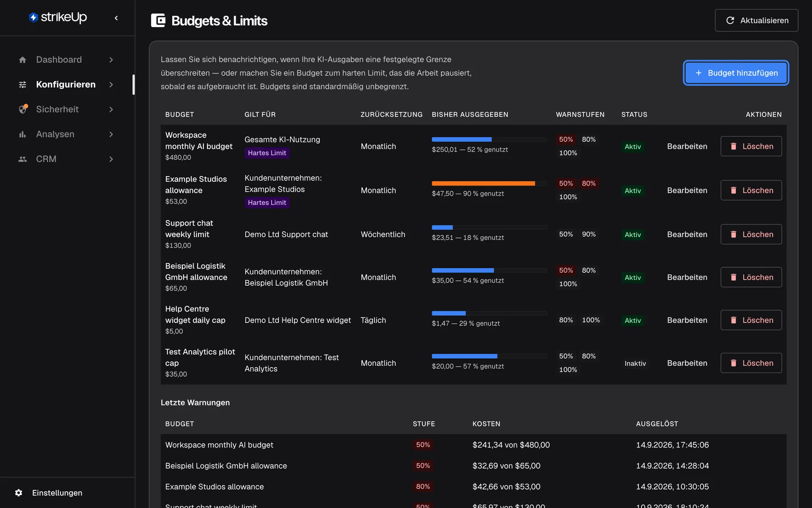Click the Budgets & Limits wallet icon
This screenshot has width=812, height=508.
point(158,20)
